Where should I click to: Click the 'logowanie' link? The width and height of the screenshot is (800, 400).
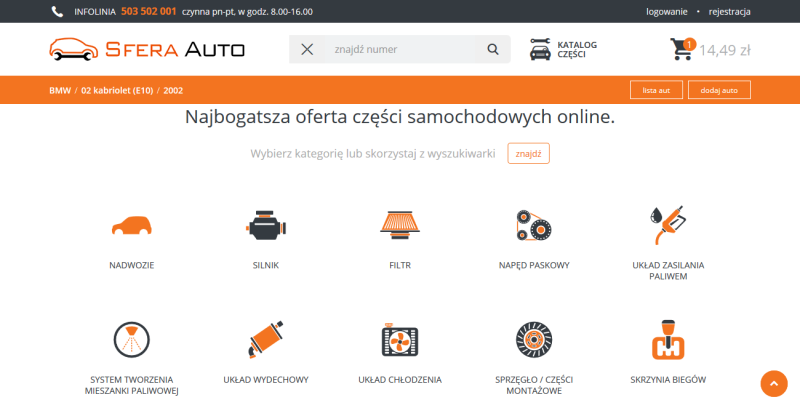[667, 11]
